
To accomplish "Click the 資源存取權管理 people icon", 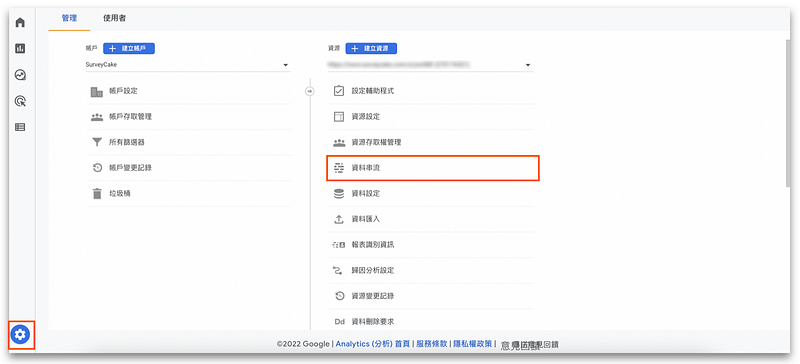I will 339,142.
